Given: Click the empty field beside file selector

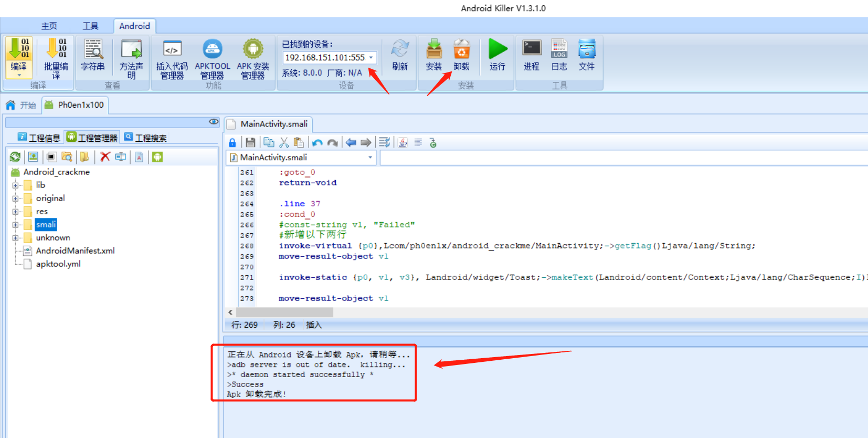Looking at the screenshot, I should [623, 158].
